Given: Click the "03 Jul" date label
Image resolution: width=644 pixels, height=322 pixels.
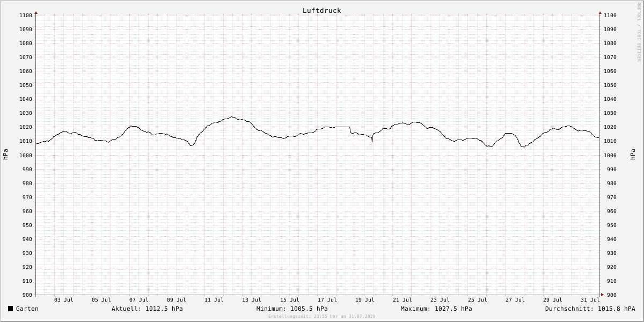Looking at the screenshot, I should click(x=64, y=300).
